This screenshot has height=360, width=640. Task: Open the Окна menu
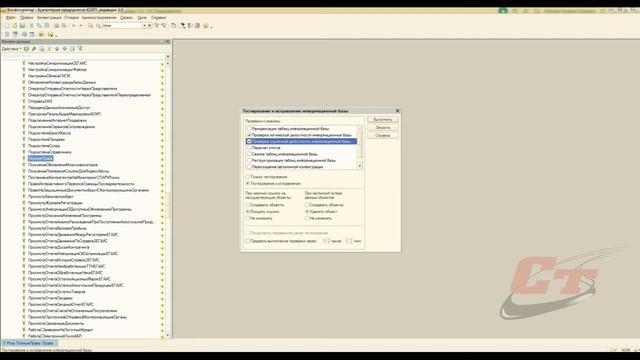pyautogui.click(x=142, y=18)
